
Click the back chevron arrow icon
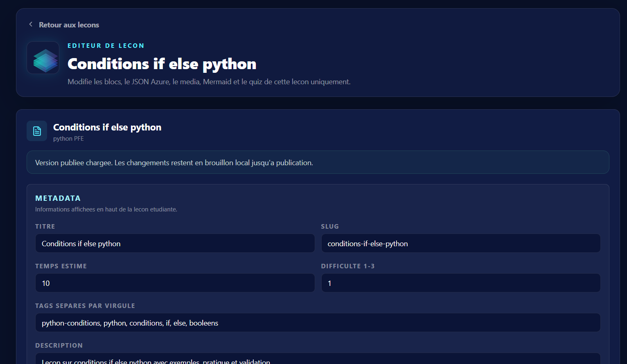click(x=31, y=25)
